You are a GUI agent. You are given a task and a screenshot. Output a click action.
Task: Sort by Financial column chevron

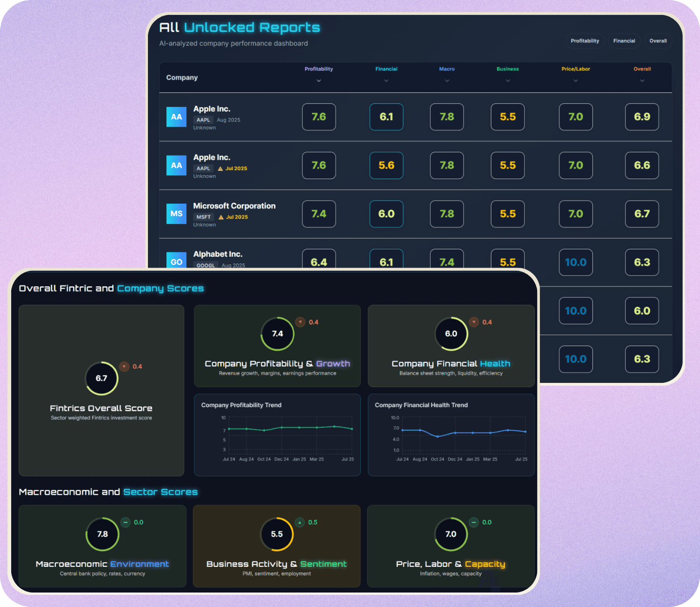pos(386,81)
